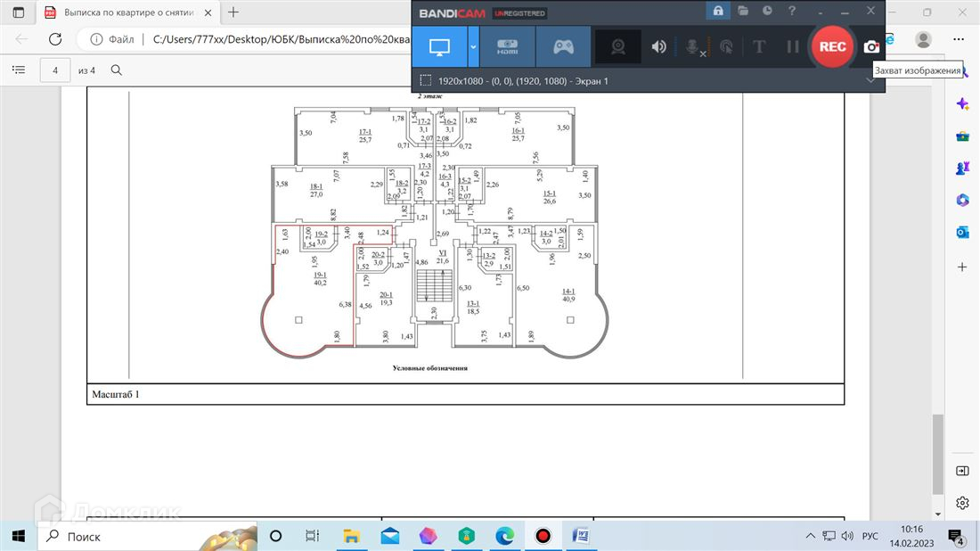Screen dimensions: 980x551
Task: Open Word from taskbar
Action: pos(581,536)
